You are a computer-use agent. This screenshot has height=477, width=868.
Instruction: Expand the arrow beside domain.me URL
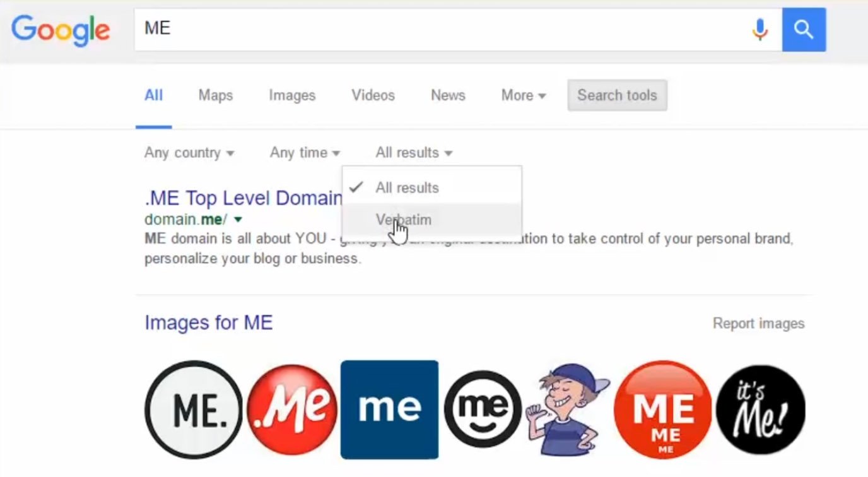coord(238,220)
